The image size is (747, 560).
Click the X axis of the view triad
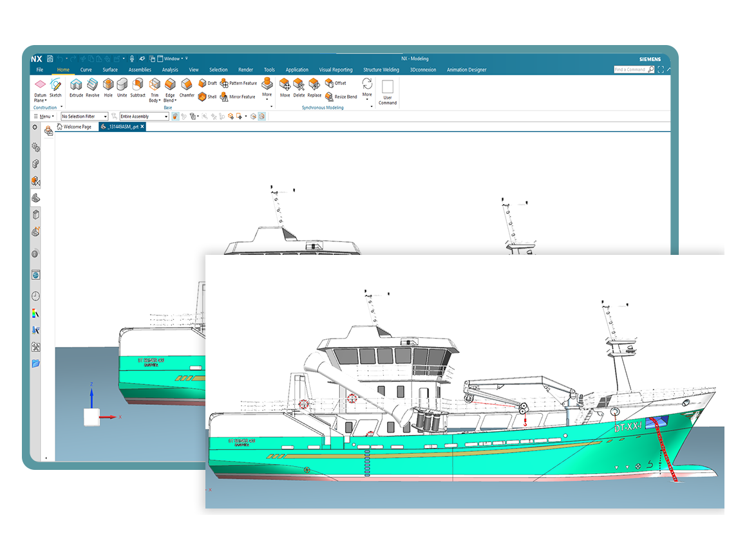coord(109,417)
